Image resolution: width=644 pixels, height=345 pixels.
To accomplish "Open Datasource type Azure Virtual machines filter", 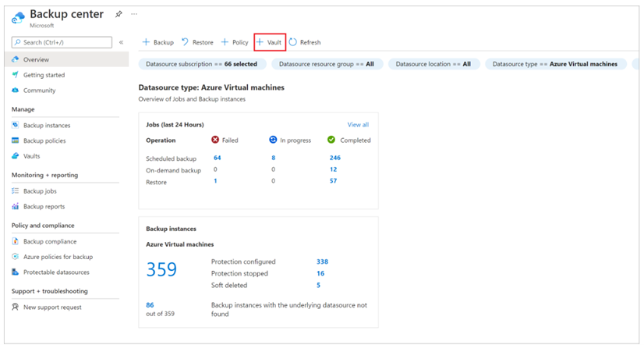I will (555, 64).
